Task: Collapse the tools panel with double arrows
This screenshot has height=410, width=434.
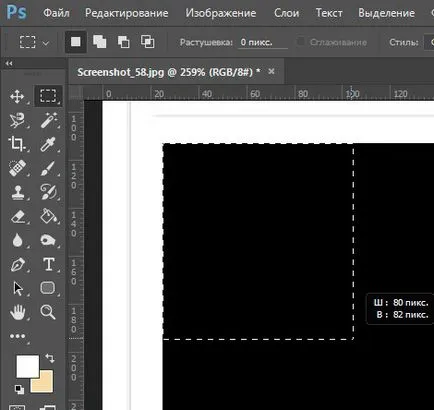Action: click(x=9, y=63)
